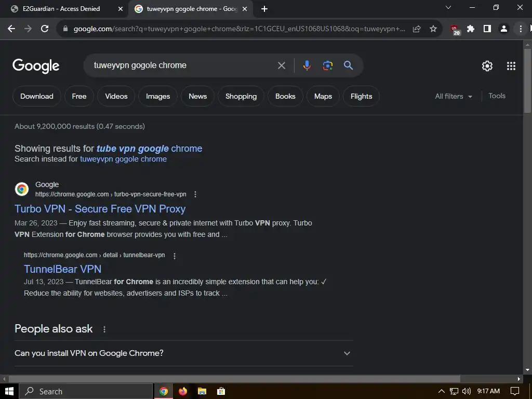Search instead for tuweyvpn gogole chrome
The height and width of the screenshot is (399, 532).
pos(123,159)
